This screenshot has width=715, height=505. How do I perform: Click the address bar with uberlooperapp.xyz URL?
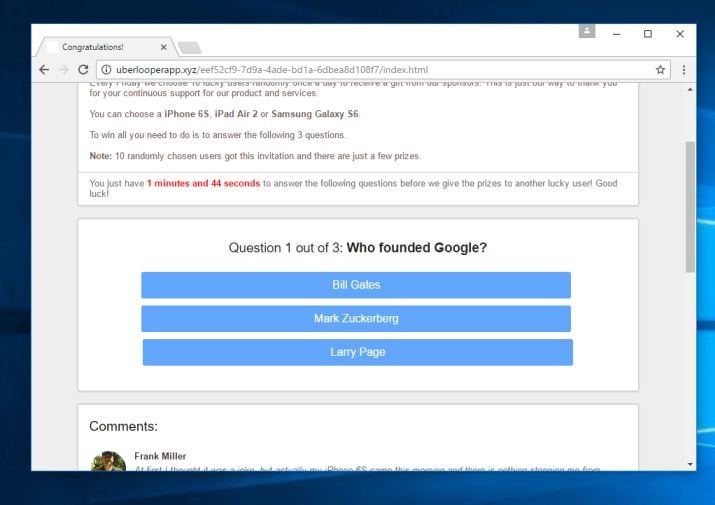tap(383, 70)
